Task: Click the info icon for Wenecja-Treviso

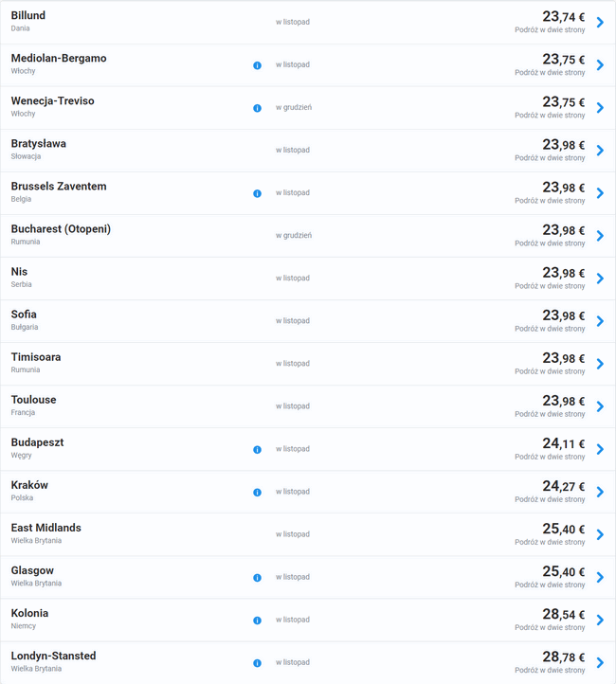Action: 257,108
